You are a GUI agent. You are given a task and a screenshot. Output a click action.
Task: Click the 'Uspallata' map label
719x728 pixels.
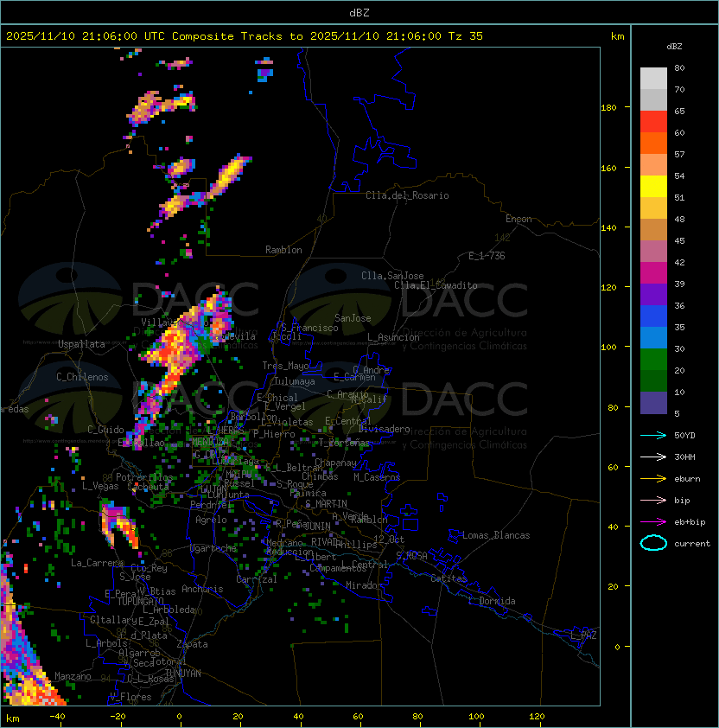click(x=81, y=344)
